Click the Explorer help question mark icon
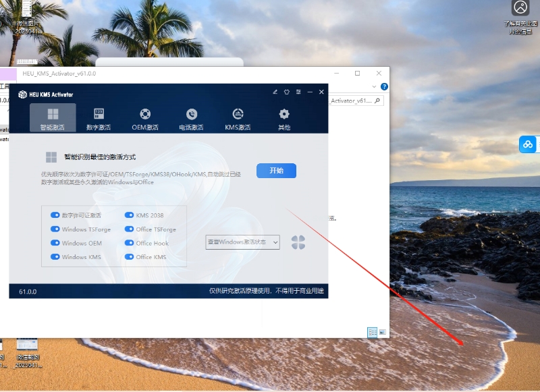This screenshot has width=540, height=392. point(384,87)
